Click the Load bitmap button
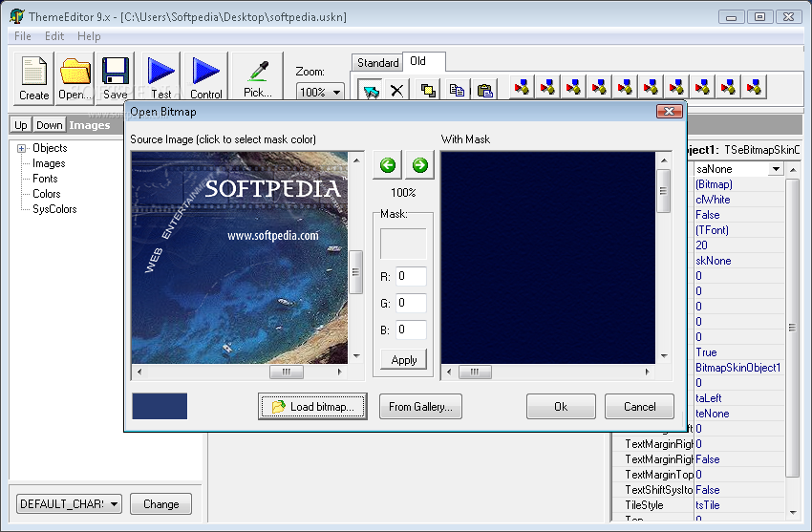Image resolution: width=812 pixels, height=532 pixels. point(312,406)
